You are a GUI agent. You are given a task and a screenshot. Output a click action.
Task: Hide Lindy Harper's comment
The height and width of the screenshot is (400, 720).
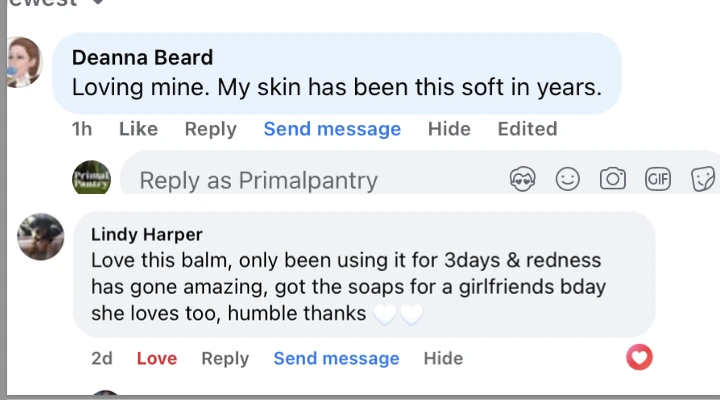[x=443, y=358]
